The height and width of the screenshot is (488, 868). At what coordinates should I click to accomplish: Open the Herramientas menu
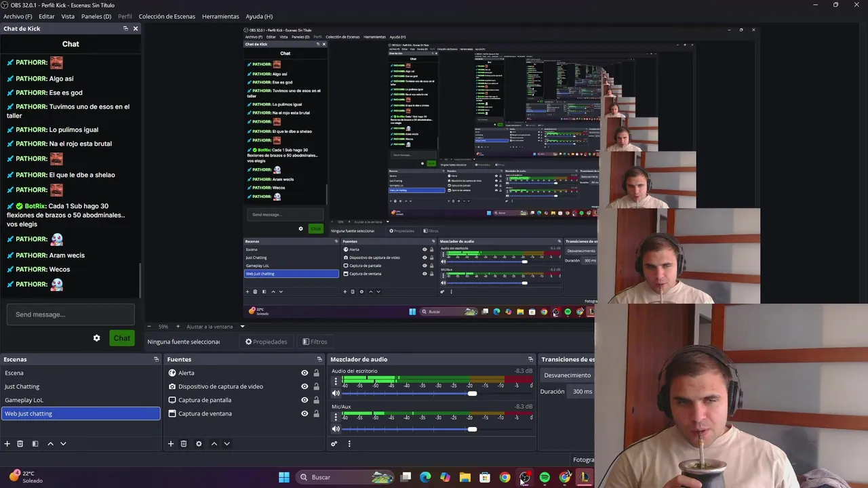[x=220, y=16]
